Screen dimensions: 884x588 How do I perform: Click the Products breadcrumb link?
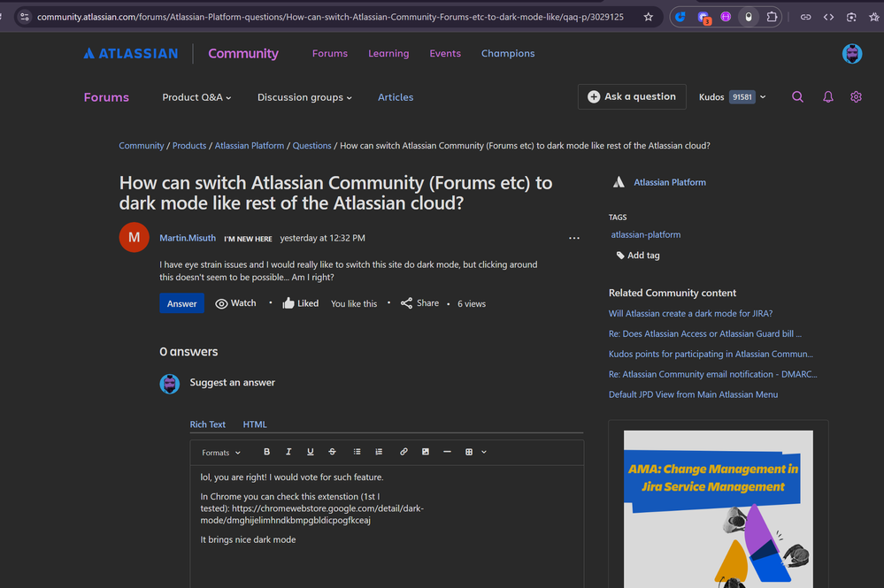click(188, 145)
